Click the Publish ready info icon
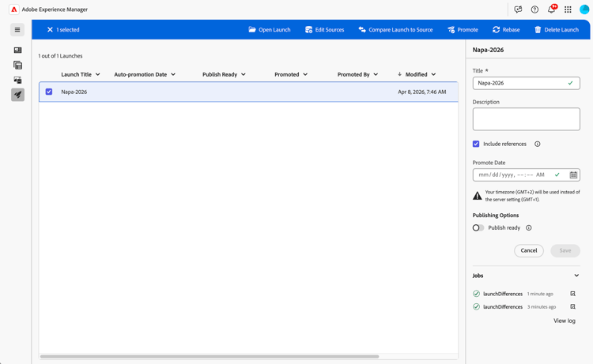593x364 pixels. click(529, 227)
